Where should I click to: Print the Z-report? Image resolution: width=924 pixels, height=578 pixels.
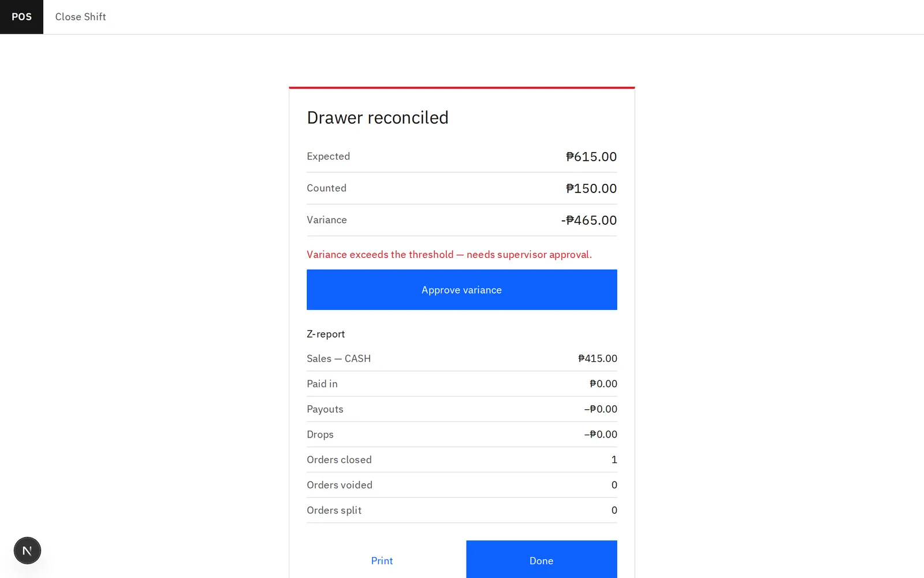[x=382, y=560]
